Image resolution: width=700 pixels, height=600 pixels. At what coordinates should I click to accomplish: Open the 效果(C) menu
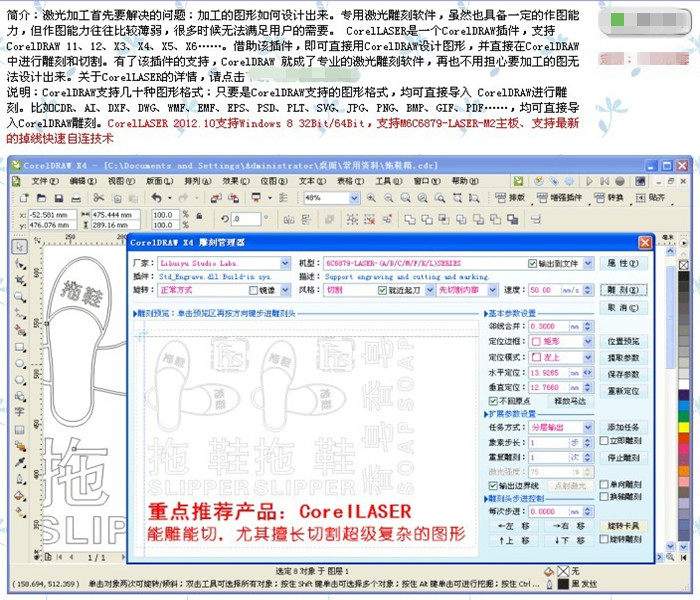(236, 181)
